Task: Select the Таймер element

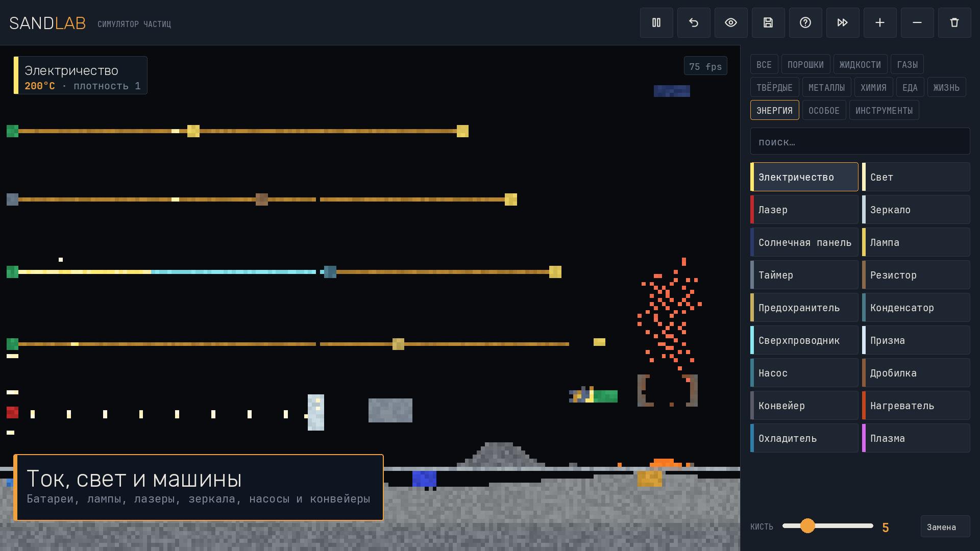Action: point(804,275)
